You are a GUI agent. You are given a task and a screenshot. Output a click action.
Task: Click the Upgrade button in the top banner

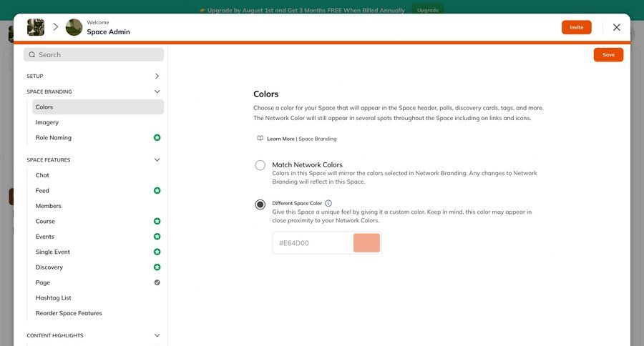coord(428,10)
